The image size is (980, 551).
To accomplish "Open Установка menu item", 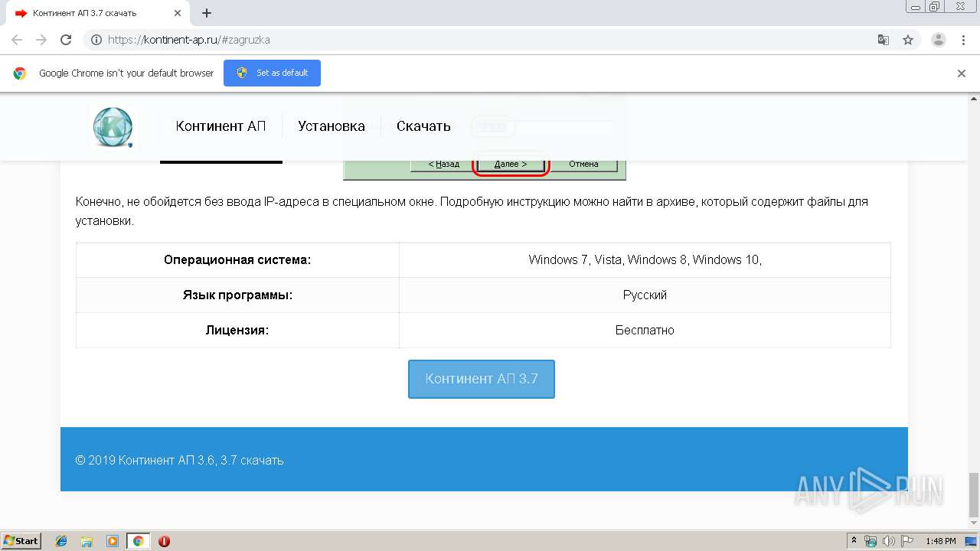I will 332,126.
